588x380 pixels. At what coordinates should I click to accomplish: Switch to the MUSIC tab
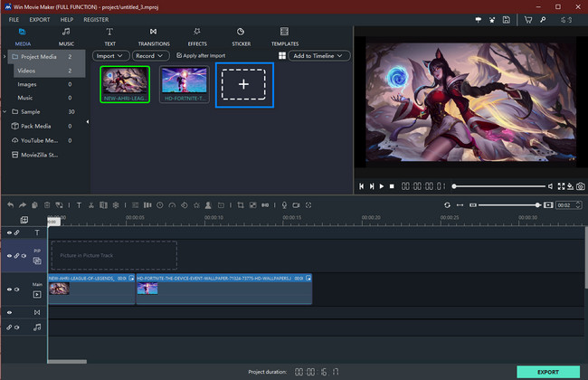coord(66,37)
